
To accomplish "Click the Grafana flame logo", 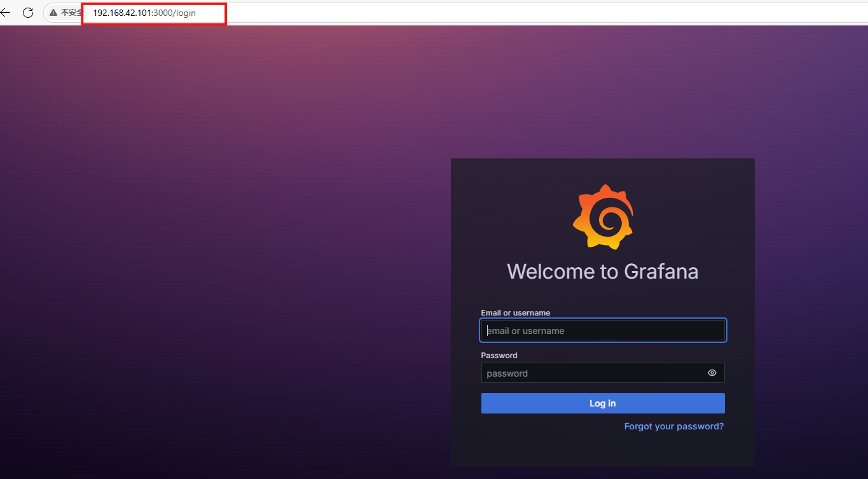I will tap(603, 216).
